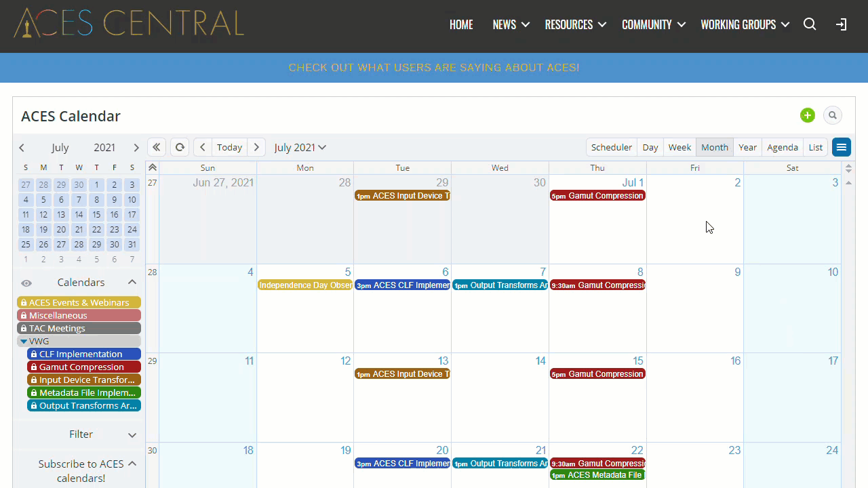Switch to the Agenda view

[x=783, y=147]
